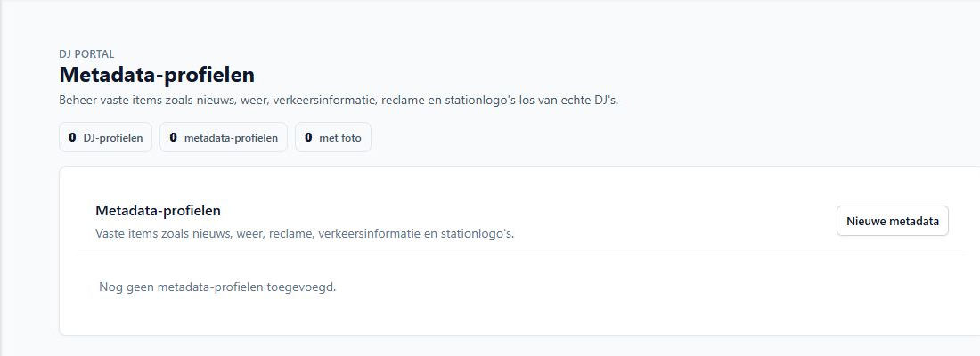The image size is (980, 356).
Task: Click the left sidebar edge strip
Action: tap(1, 178)
